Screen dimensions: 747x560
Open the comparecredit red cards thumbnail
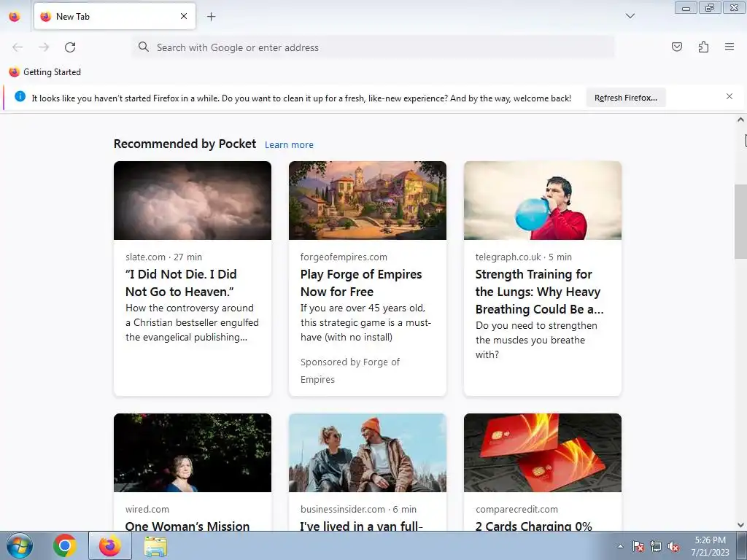pos(543,453)
